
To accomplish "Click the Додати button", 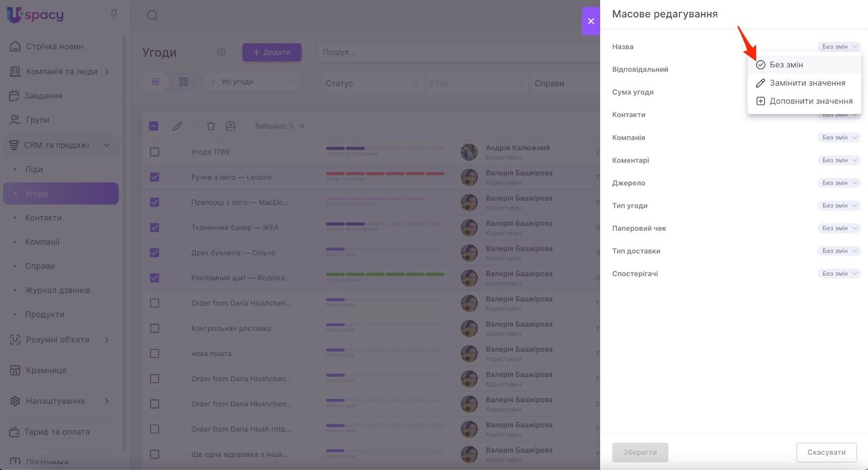I will tap(272, 53).
